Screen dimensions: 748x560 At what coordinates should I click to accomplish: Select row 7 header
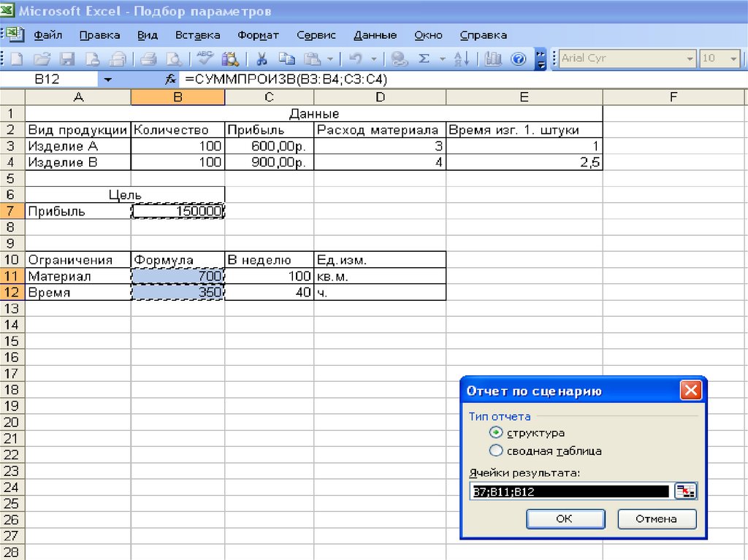click(x=12, y=211)
